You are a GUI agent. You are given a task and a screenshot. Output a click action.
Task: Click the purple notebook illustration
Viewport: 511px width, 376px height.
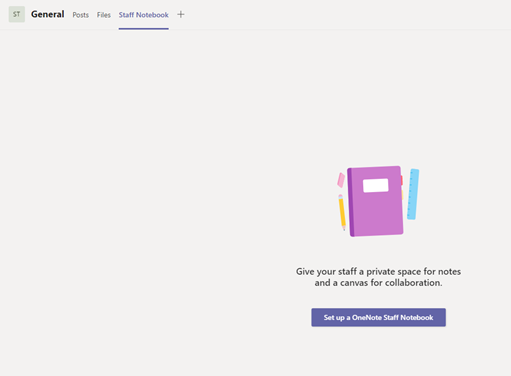click(x=375, y=201)
